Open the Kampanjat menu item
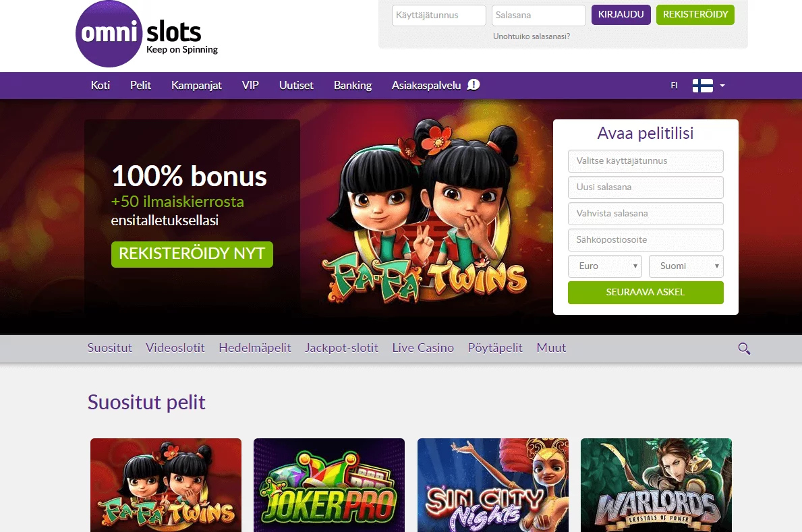Screen dimensions: 802x532 pos(196,85)
